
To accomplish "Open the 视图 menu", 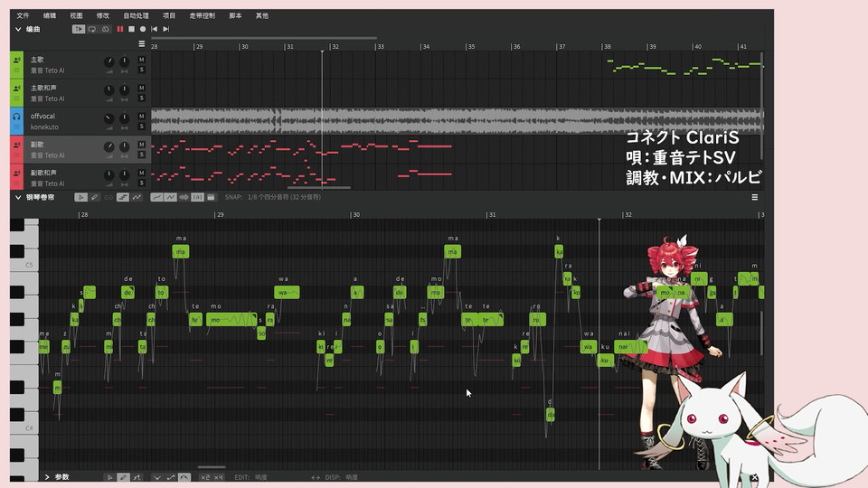I will pyautogui.click(x=76, y=15).
